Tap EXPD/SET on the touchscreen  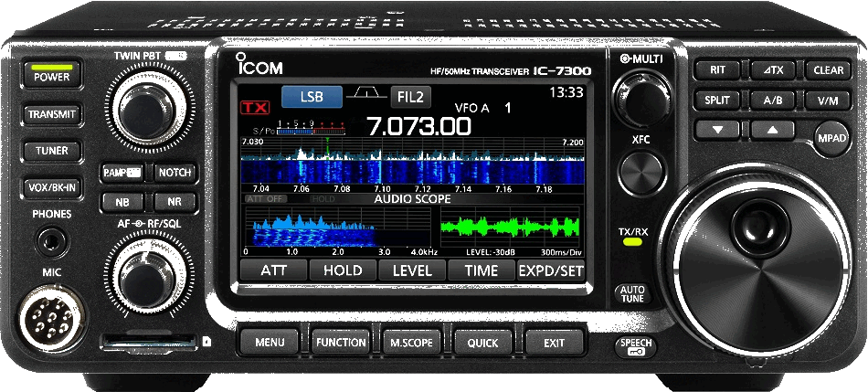pos(551,270)
